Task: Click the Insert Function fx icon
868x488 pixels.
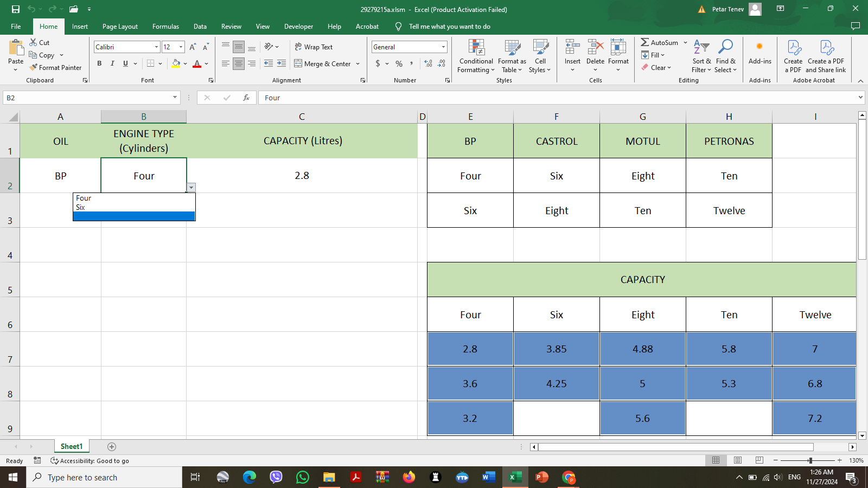Action: (x=246, y=98)
